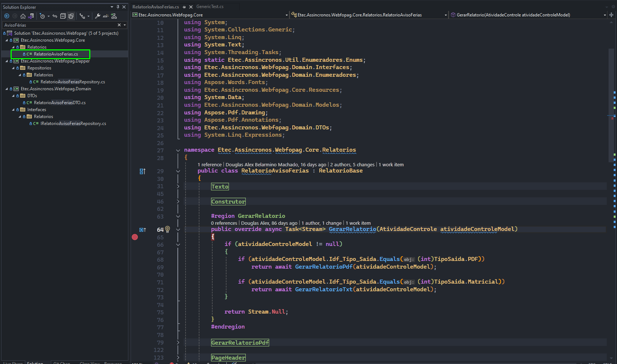Select the solution root node
Image resolution: width=617 pixels, height=364 pixels.
click(66, 33)
